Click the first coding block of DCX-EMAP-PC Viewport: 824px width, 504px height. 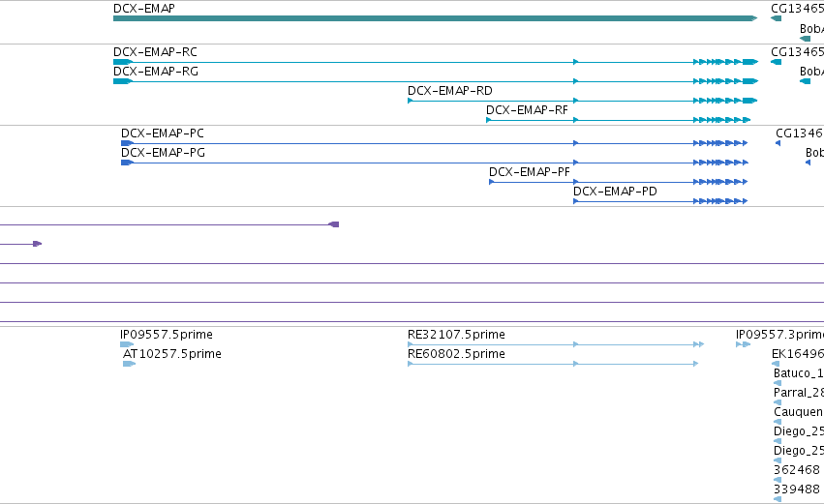click(127, 143)
